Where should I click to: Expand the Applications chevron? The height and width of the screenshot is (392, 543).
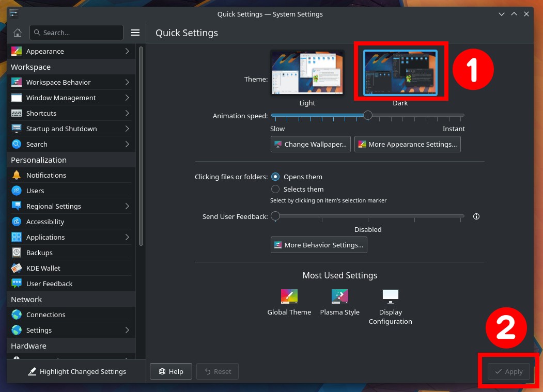(127, 237)
